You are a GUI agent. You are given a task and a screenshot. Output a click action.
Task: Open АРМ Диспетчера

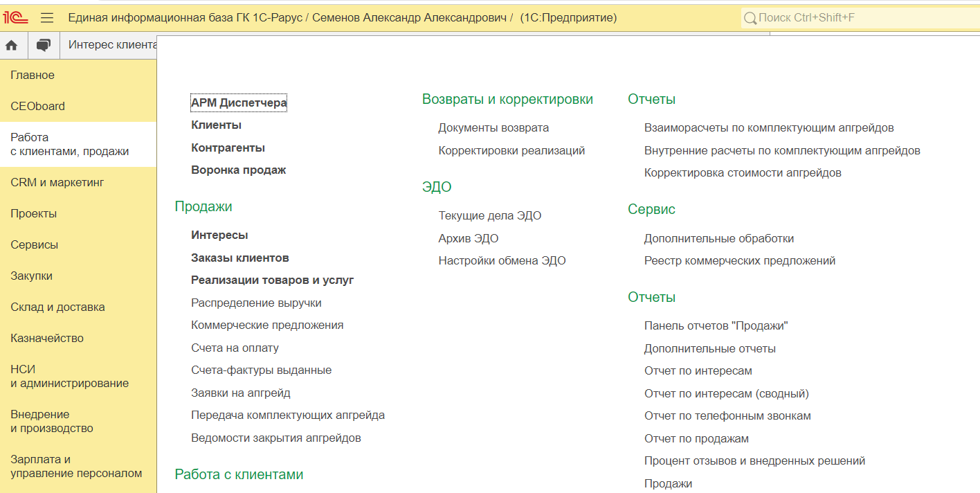pyautogui.click(x=239, y=102)
